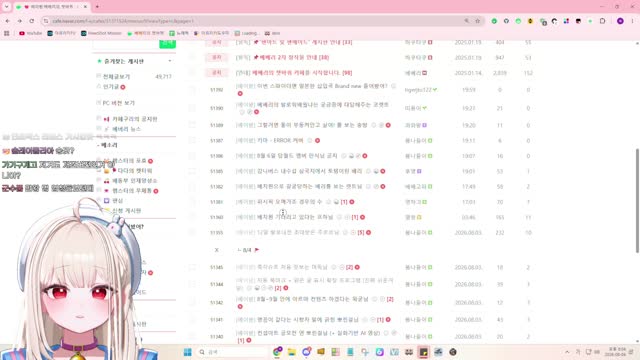This screenshot has width=640, height=360.
Task: Click the browser reload icon
Action: point(32,21)
